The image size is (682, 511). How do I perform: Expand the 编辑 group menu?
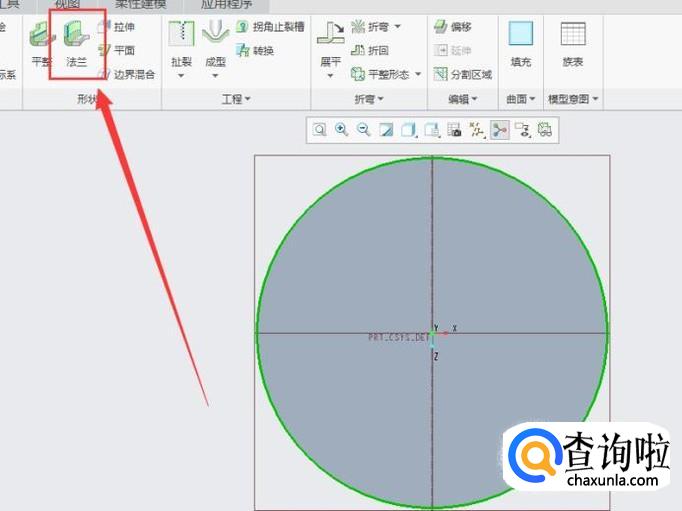[463, 99]
